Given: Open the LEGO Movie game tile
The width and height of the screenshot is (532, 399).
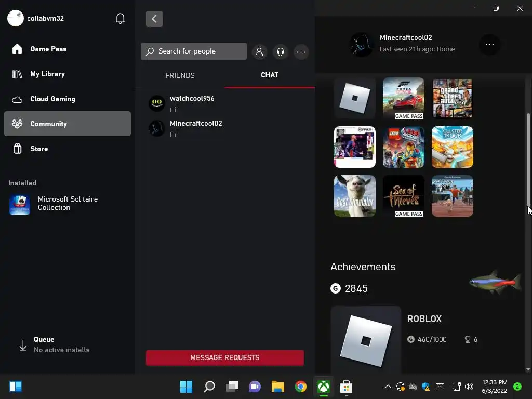Looking at the screenshot, I should [x=403, y=147].
